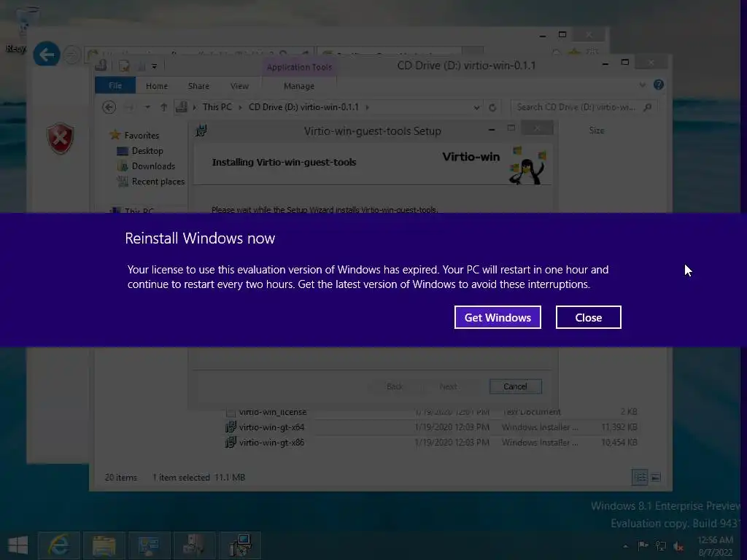This screenshot has height=560, width=747.
Task: Open the View ribbon tab
Action: pos(239,86)
